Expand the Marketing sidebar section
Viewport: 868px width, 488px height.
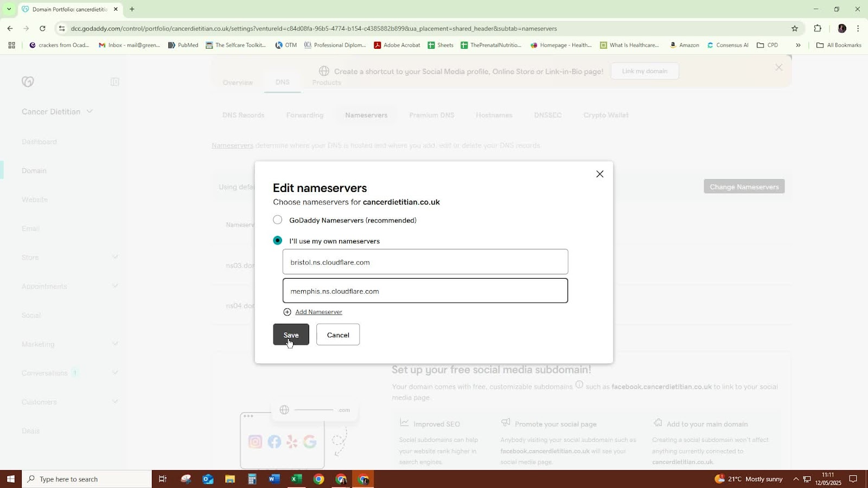pyautogui.click(x=115, y=344)
